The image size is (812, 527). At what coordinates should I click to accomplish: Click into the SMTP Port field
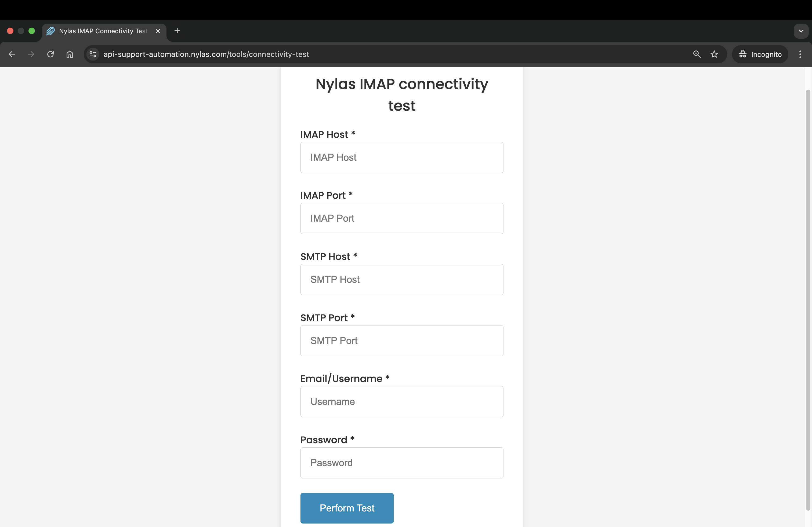point(401,341)
